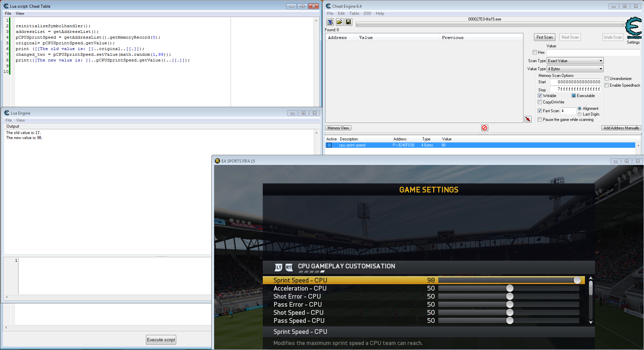
Task: Open the Table menu in Cheat Engine
Action: pos(354,13)
